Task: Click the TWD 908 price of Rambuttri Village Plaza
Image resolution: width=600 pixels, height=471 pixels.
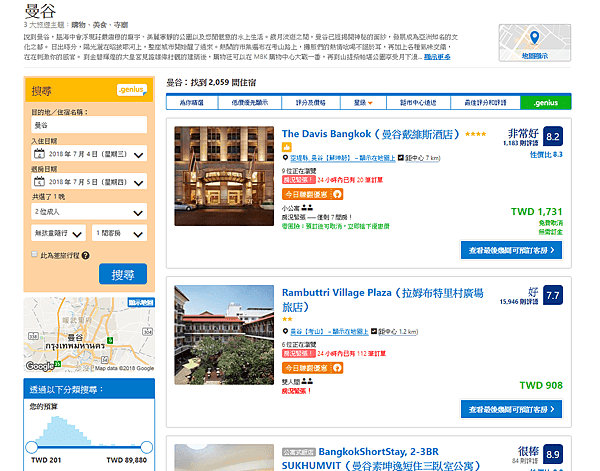Action: pos(541,385)
